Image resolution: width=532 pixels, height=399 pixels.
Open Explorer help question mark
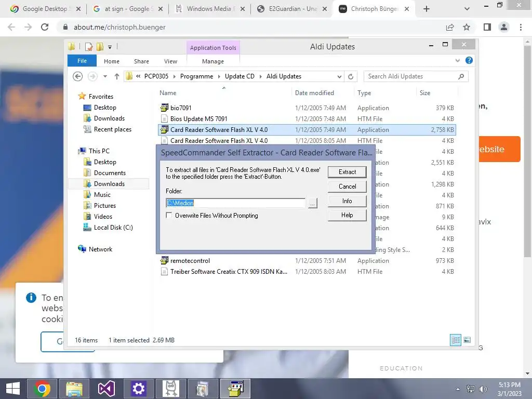coord(469,60)
